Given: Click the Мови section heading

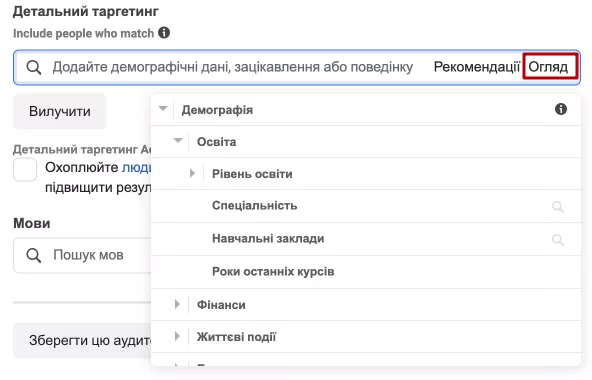Looking at the screenshot, I should (32, 223).
